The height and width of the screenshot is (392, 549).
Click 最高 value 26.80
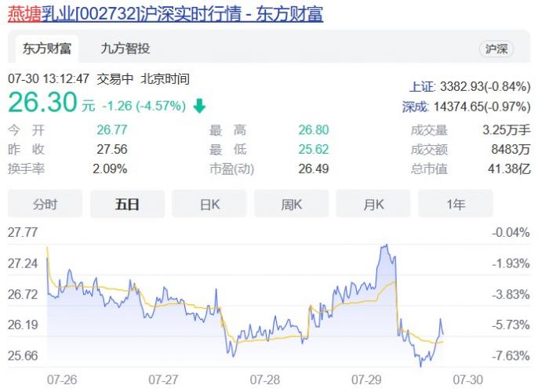coord(314,130)
